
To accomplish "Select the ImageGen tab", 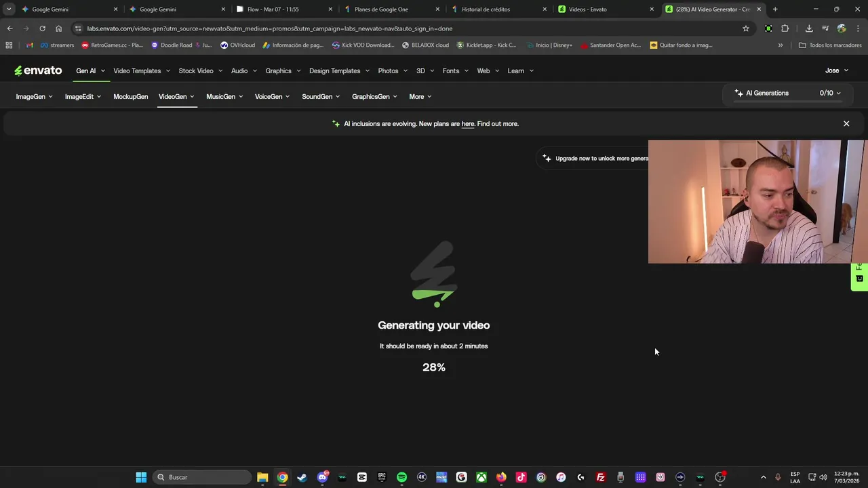I will 35,96.
